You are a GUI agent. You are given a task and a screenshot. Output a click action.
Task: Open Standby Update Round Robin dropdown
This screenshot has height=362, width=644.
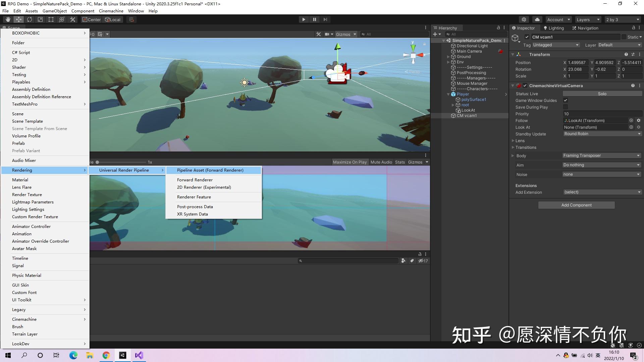tap(602, 134)
